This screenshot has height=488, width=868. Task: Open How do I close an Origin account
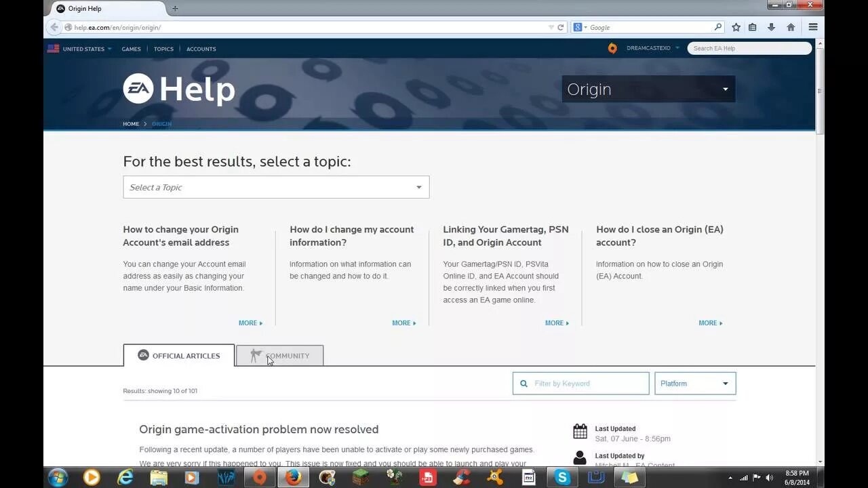660,236
